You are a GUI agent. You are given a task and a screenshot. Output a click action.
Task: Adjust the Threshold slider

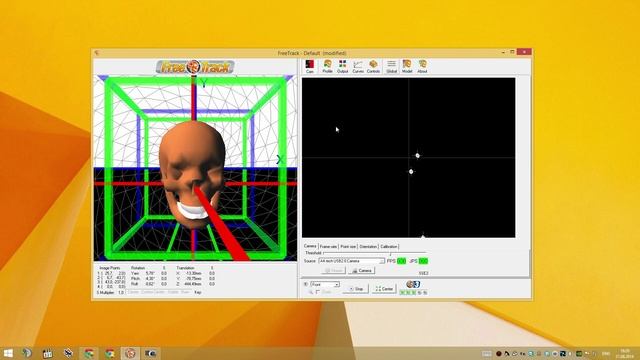click(375, 253)
